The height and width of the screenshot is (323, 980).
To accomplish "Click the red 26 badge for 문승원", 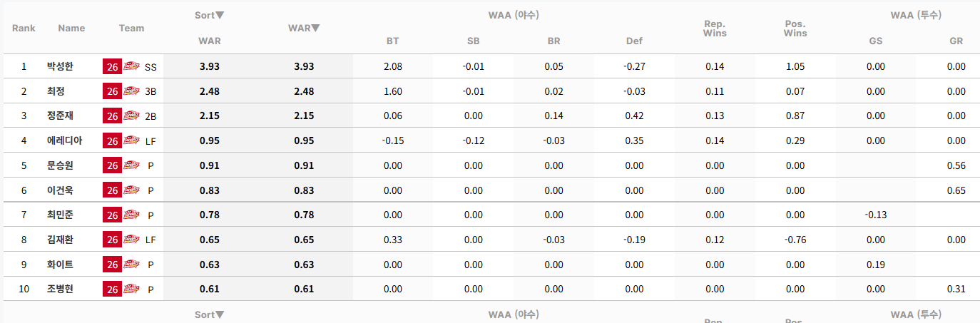I will [113, 165].
